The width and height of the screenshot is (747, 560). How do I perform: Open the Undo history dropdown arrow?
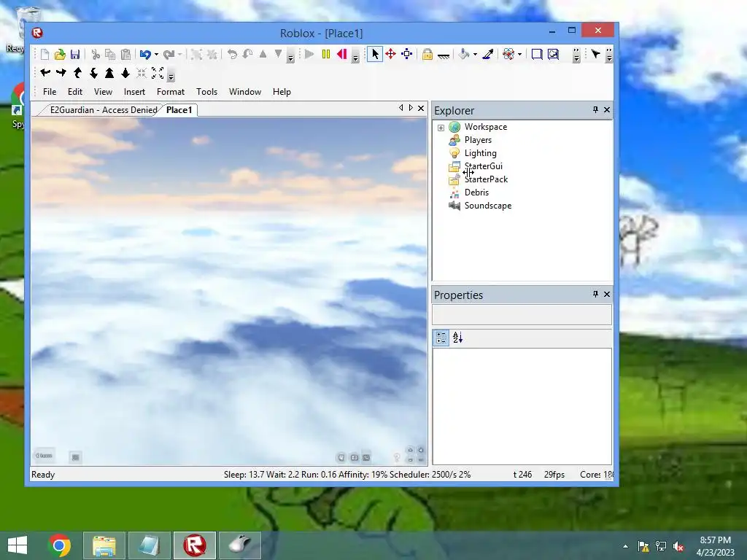point(156,54)
